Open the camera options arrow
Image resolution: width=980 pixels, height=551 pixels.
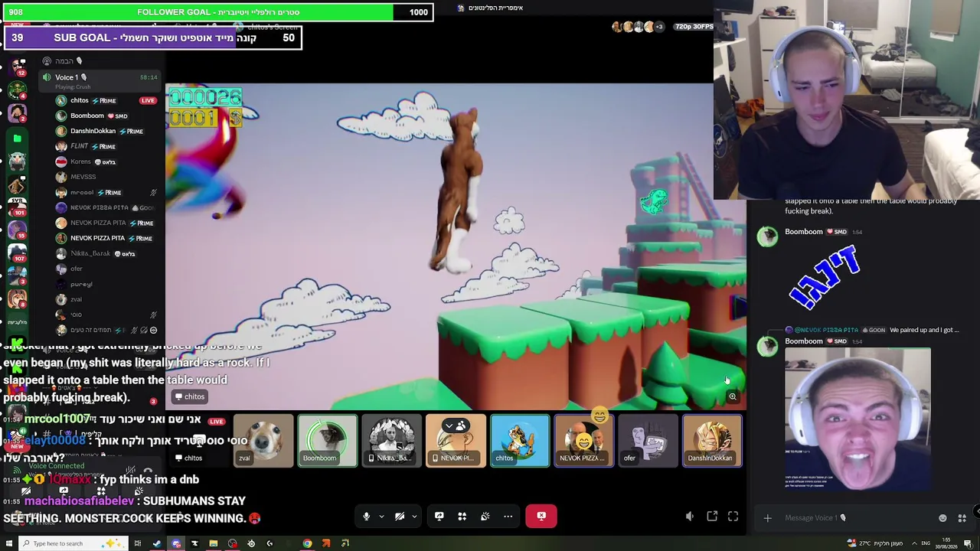pos(414,517)
